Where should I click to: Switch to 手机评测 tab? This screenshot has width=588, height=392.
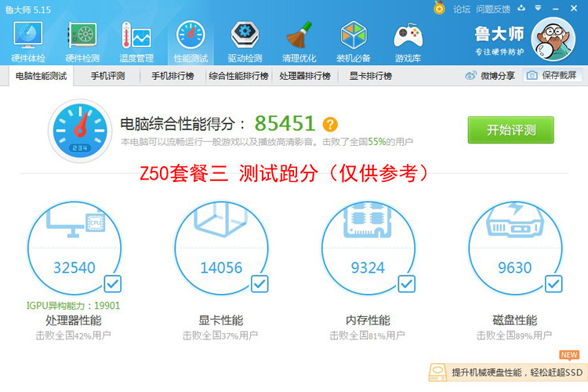coord(107,76)
